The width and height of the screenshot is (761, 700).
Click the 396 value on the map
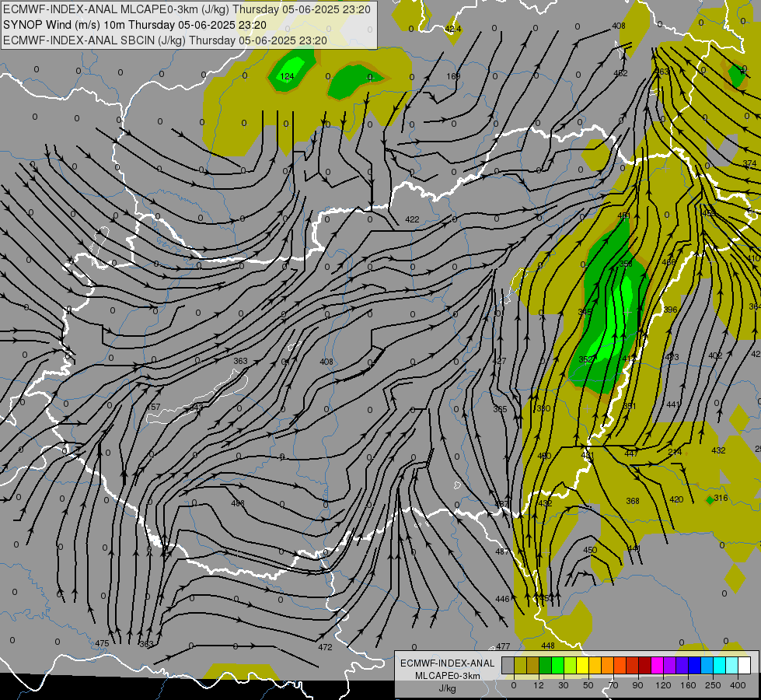coord(670,310)
